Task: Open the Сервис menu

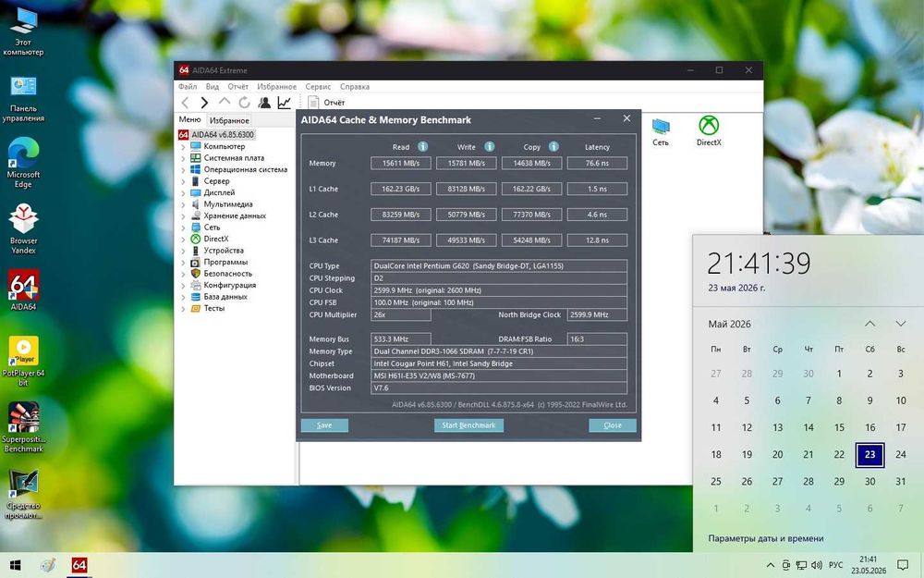Action: 318,87
